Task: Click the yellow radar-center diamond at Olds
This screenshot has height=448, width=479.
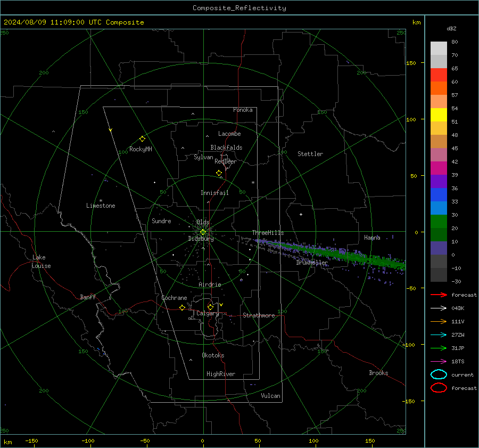Action: tap(203, 232)
